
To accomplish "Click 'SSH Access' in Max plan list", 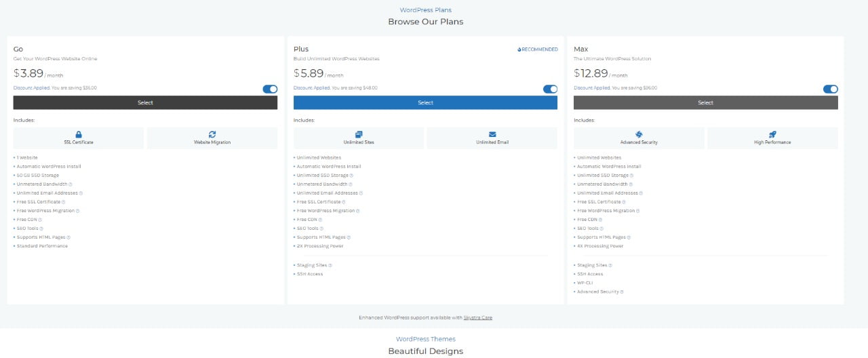I will (x=590, y=274).
